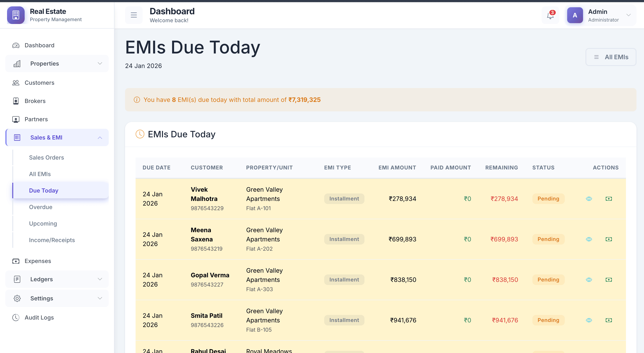Viewport: 644px width, 353px height.
Task: Click the All EMIs button
Action: click(x=611, y=57)
